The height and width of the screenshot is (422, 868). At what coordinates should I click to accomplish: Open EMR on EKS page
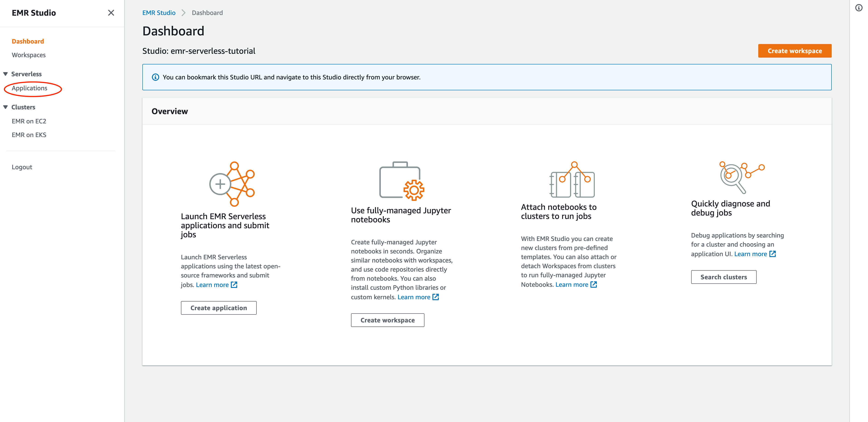coord(29,135)
